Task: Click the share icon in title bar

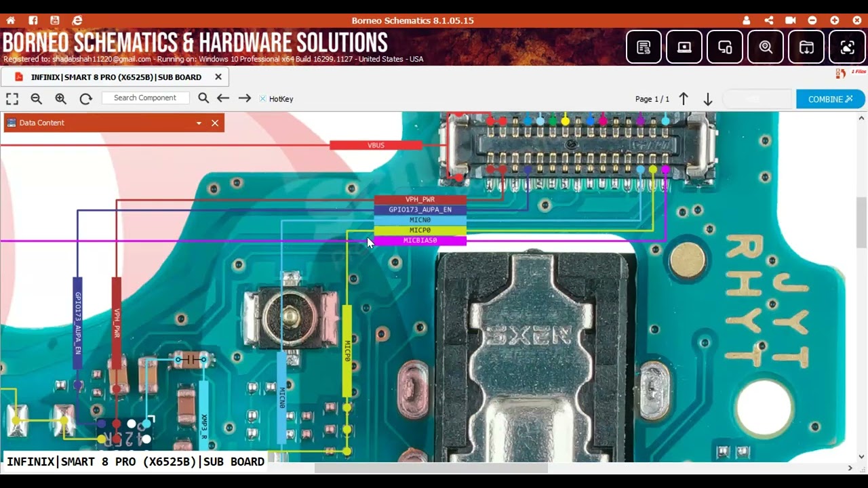Action: (x=768, y=20)
